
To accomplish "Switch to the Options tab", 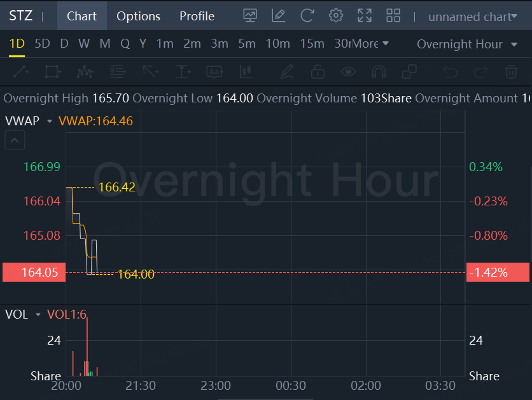I will click(138, 16).
